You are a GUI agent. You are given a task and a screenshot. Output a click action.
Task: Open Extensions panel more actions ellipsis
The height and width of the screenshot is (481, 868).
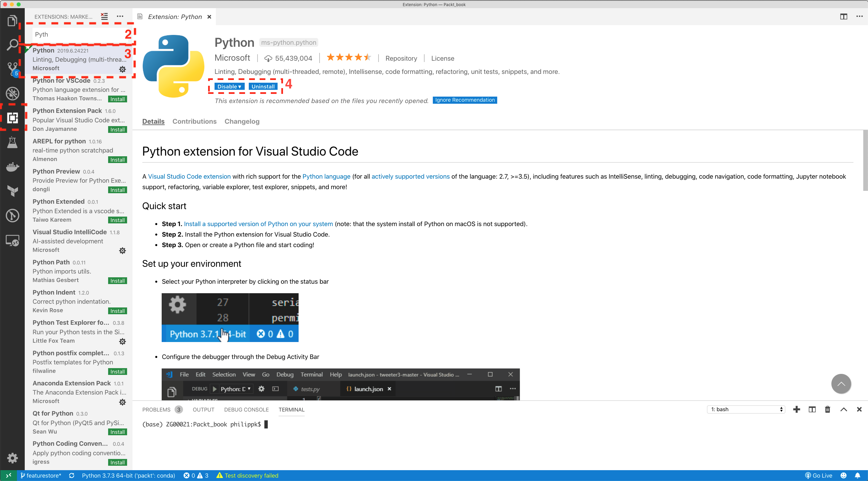coord(120,16)
